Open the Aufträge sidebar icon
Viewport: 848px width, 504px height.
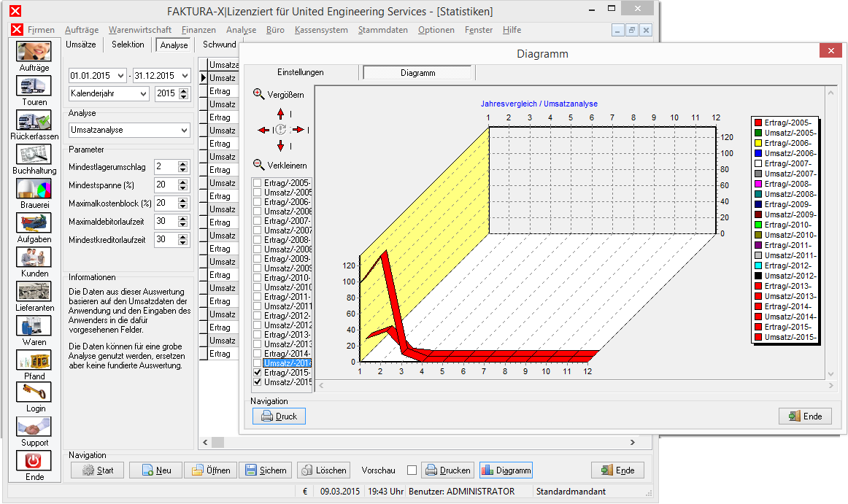coord(34,51)
